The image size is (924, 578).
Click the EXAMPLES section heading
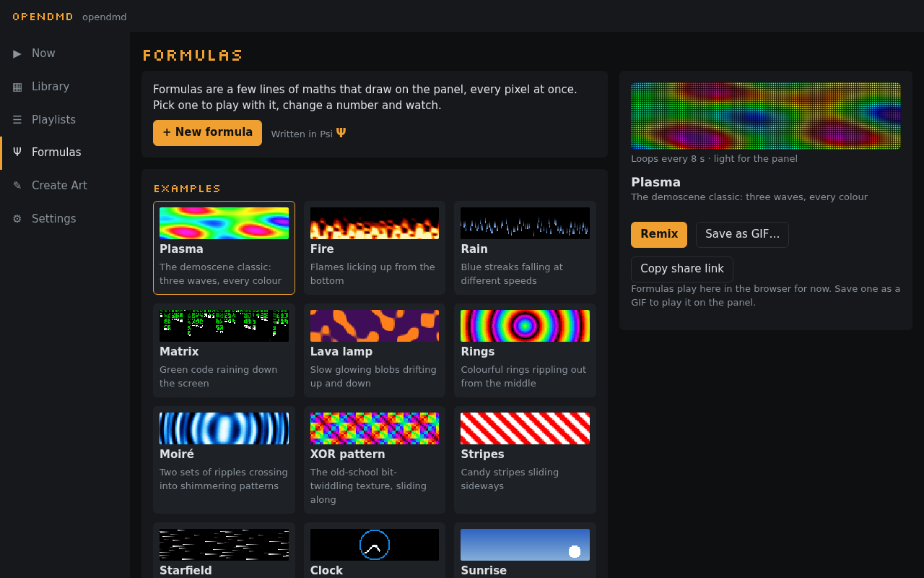tap(187, 189)
